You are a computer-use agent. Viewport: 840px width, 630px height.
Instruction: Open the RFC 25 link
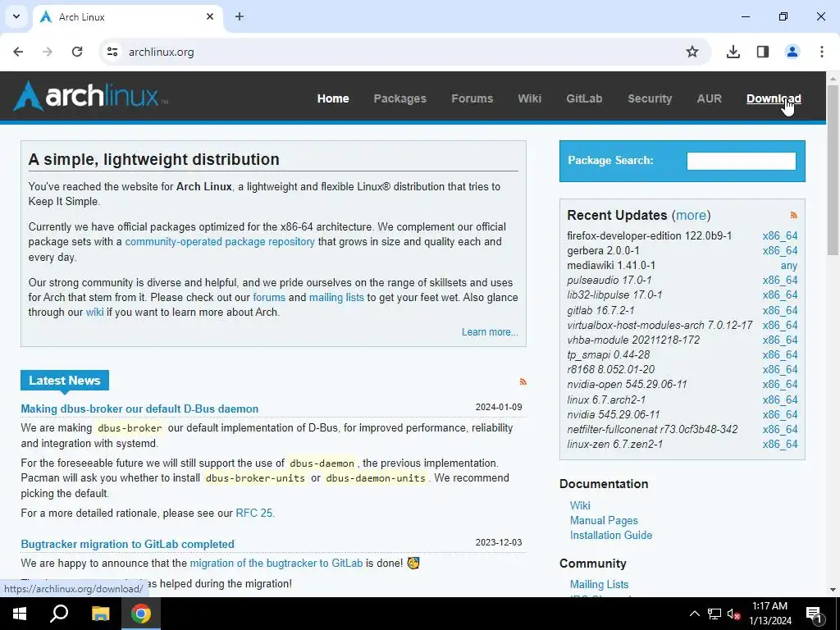(x=254, y=514)
